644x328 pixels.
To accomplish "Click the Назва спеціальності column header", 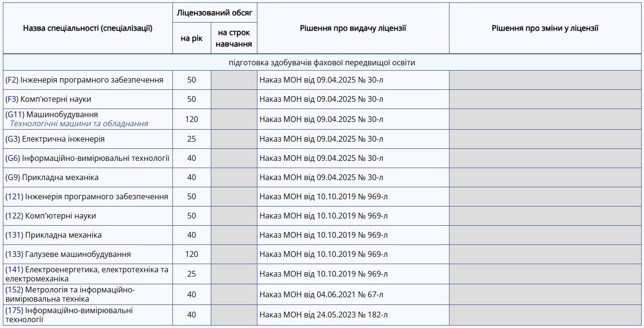I will (x=88, y=28).
